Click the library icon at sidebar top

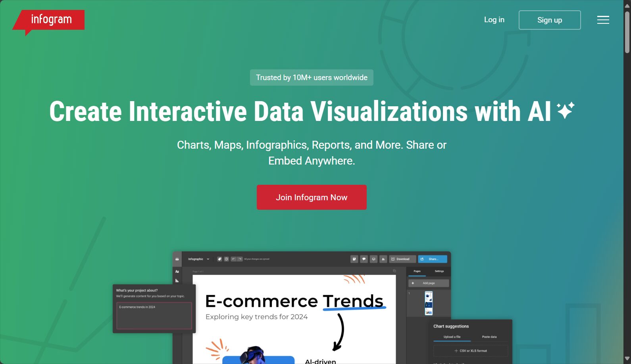click(177, 259)
